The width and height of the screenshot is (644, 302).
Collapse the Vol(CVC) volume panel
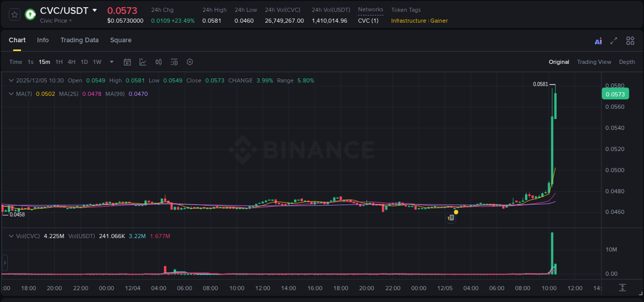(x=11, y=236)
